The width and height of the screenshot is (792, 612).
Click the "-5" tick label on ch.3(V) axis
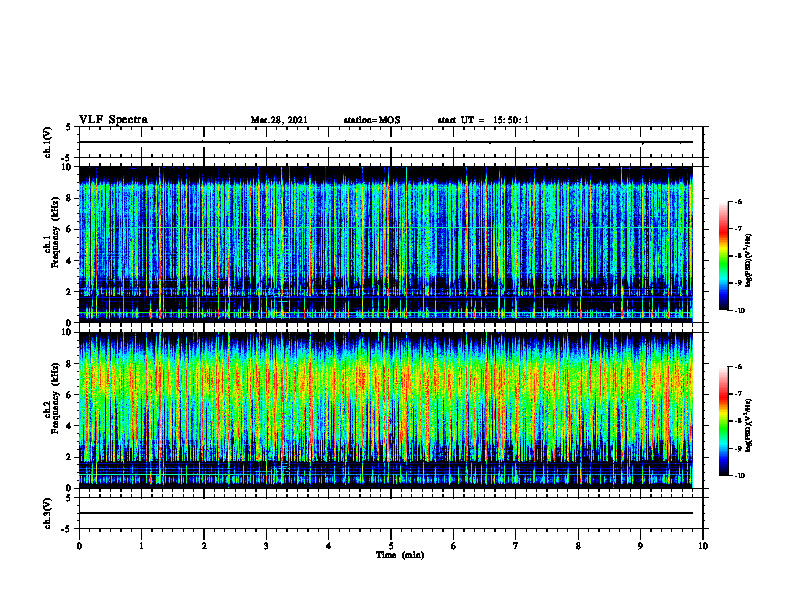point(66,529)
